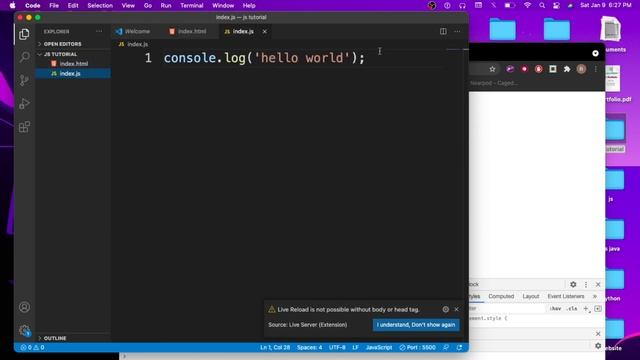Open notification settings gear icon
The height and width of the screenshot is (360, 640).
coord(446,309)
